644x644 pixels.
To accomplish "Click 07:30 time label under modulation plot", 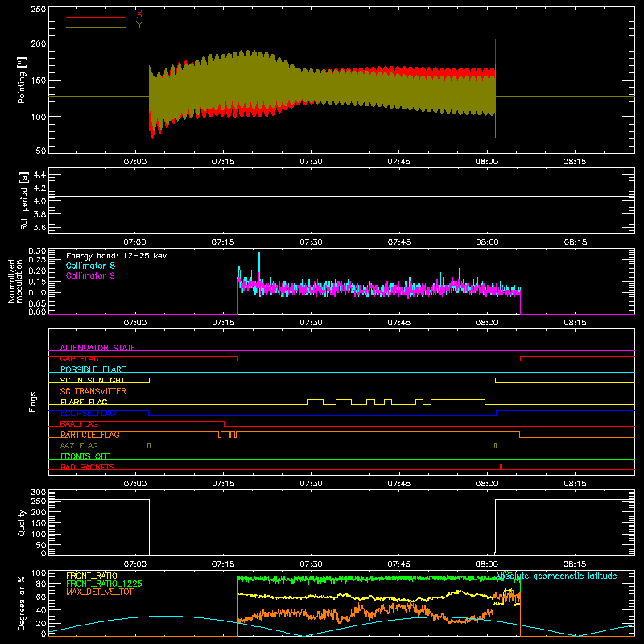I will (x=311, y=323).
